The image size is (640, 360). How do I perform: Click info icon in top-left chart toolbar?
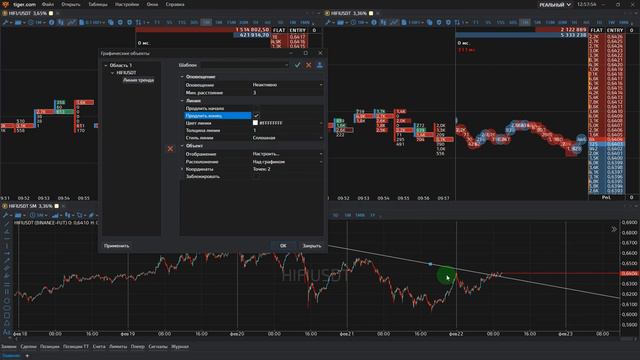pyautogui.click(x=51, y=22)
